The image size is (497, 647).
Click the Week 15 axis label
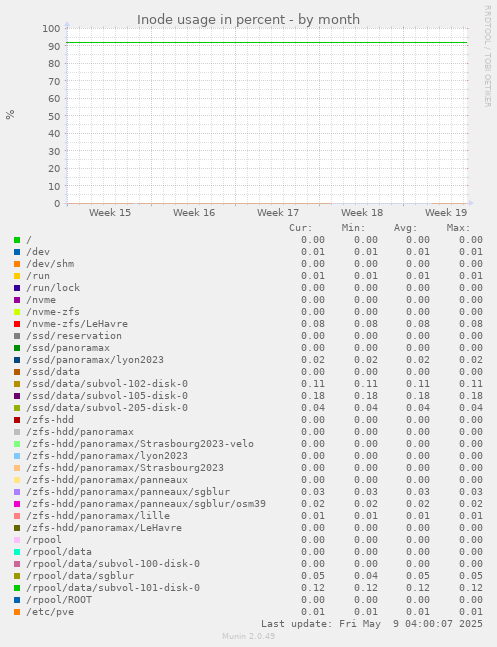pyautogui.click(x=110, y=213)
